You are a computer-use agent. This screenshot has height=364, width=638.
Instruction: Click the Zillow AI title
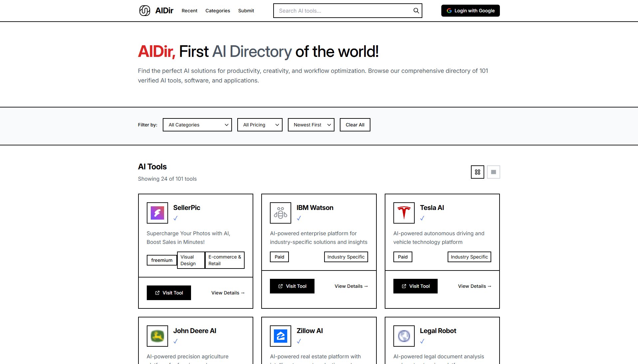[310, 331]
